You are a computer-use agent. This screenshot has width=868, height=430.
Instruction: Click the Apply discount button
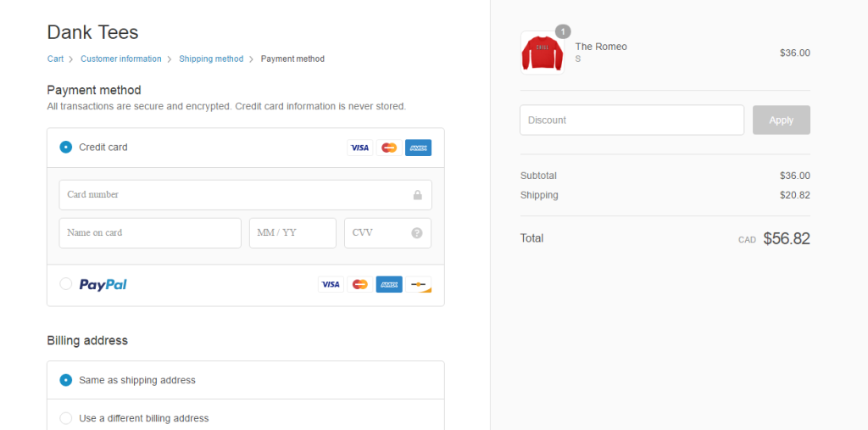coord(781,120)
